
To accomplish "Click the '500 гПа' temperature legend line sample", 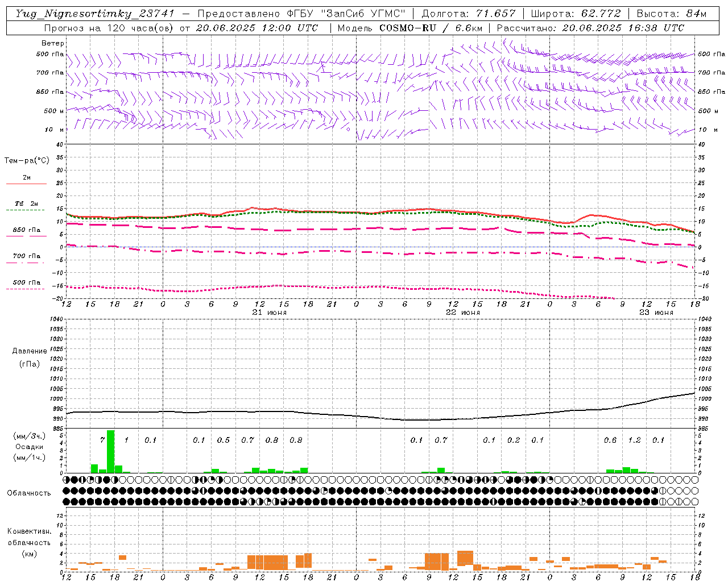I will [27, 289].
